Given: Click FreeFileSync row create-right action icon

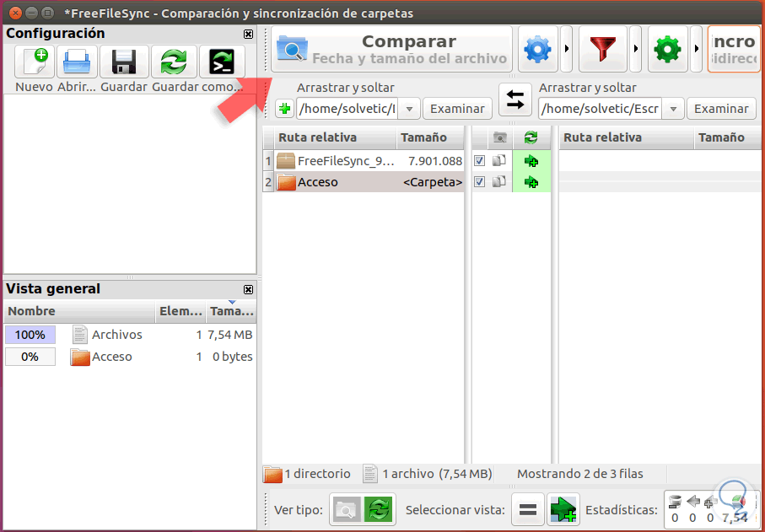Looking at the screenshot, I should coord(531,160).
